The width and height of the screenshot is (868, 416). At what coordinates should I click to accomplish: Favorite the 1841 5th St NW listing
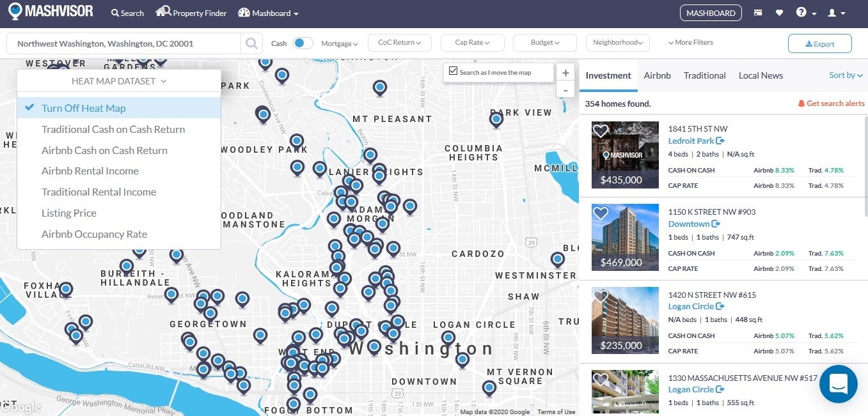600,131
